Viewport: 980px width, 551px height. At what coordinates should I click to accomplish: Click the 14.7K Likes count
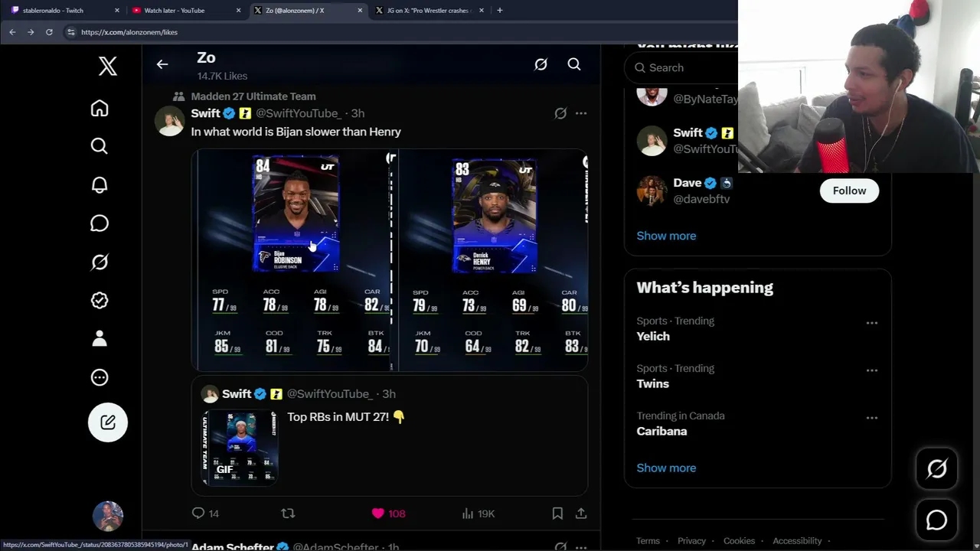222,76
